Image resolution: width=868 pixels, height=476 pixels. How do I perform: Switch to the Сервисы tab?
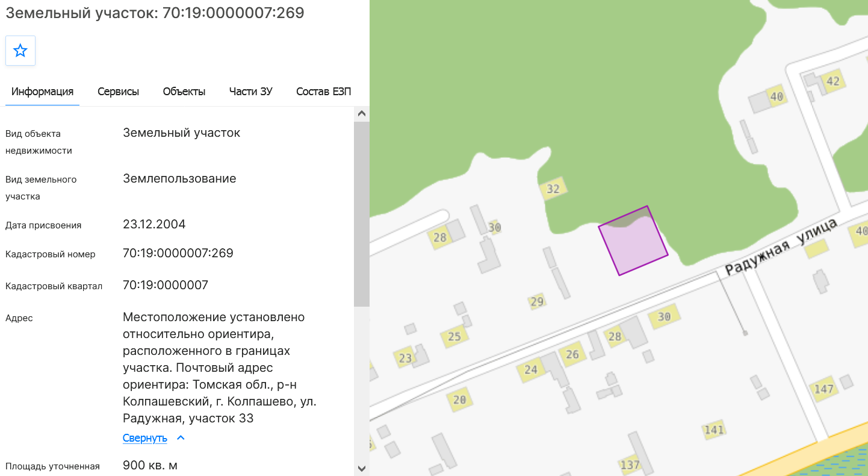119,92
